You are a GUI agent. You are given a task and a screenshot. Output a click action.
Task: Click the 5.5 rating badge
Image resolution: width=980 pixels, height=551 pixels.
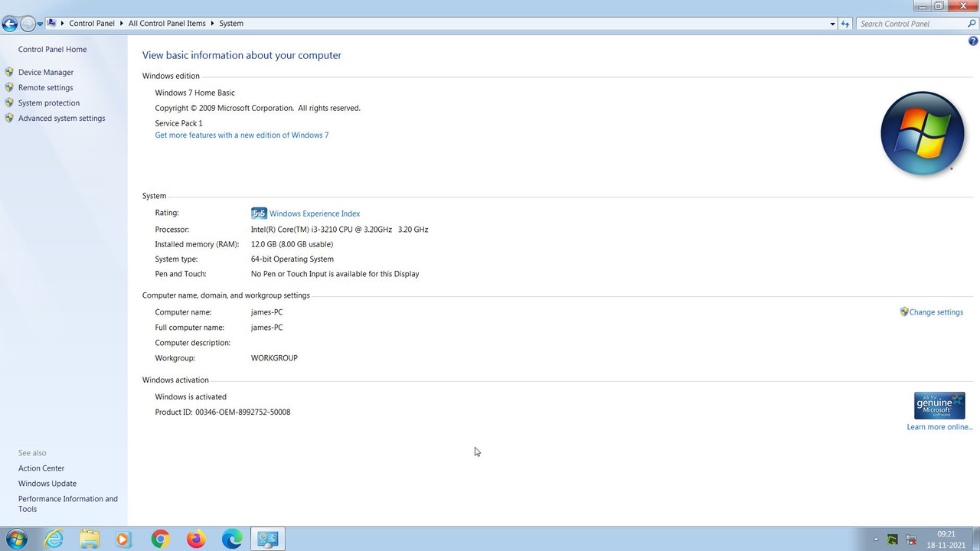pos(259,214)
